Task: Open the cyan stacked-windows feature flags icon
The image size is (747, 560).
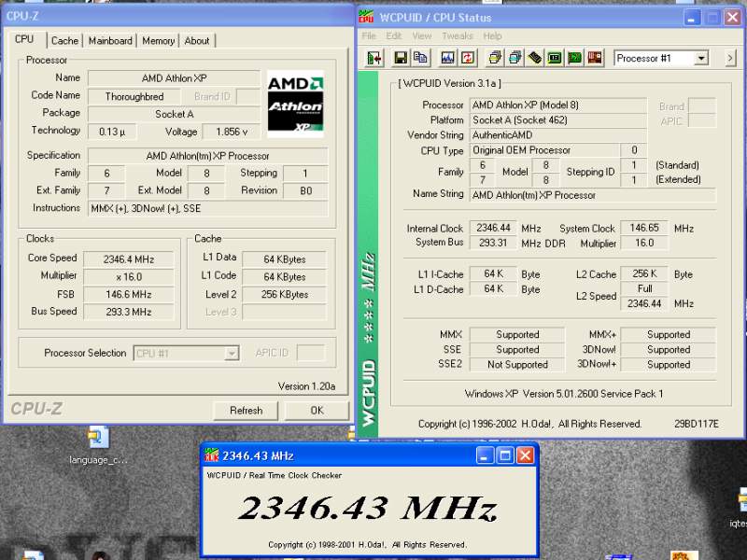Action: click(x=515, y=58)
